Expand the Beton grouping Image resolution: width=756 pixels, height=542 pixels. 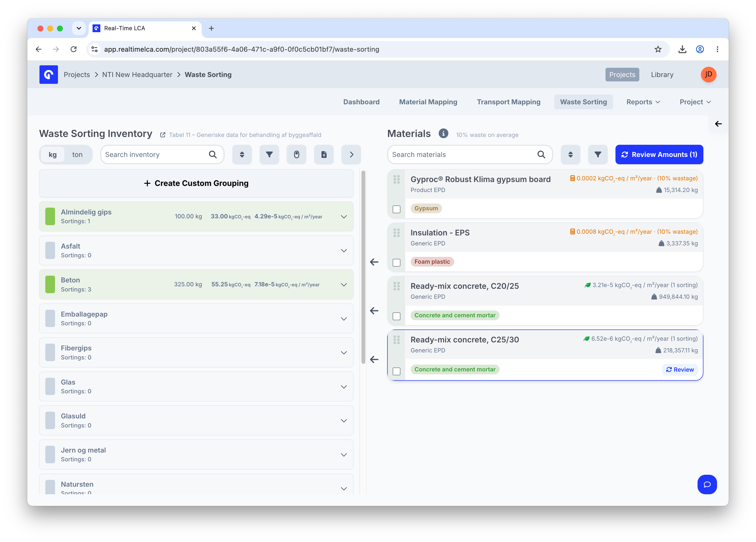344,284
